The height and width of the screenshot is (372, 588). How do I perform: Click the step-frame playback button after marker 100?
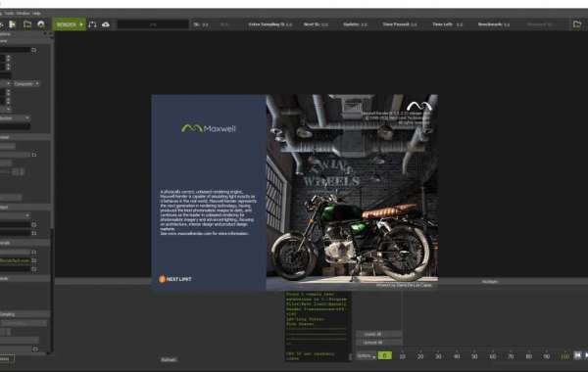point(578,355)
